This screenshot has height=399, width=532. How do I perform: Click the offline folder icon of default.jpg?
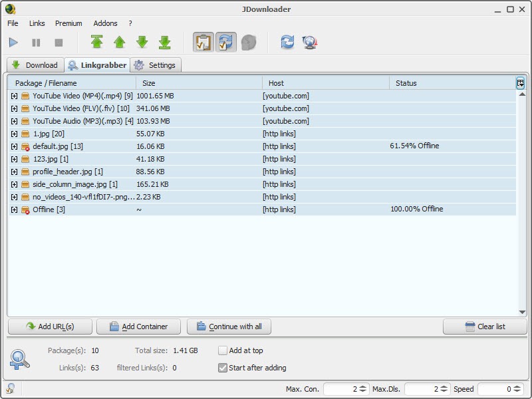pyautogui.click(x=25, y=146)
